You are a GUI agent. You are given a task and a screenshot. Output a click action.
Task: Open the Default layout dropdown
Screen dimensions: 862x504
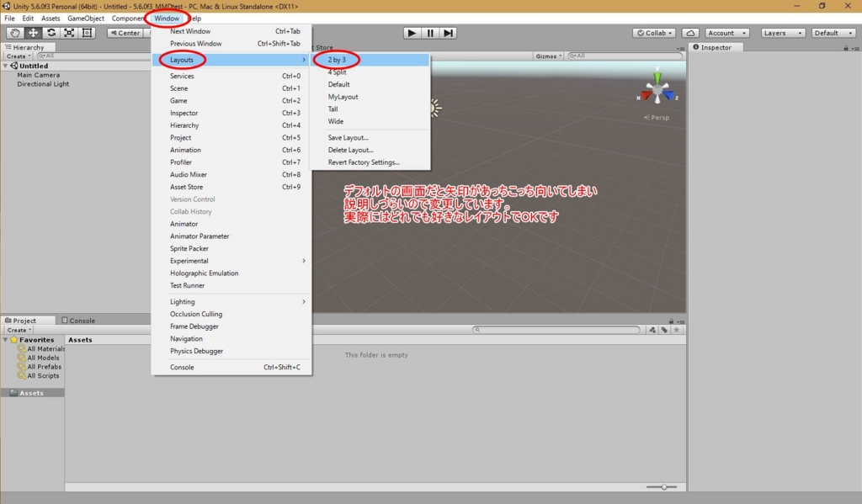(x=833, y=33)
